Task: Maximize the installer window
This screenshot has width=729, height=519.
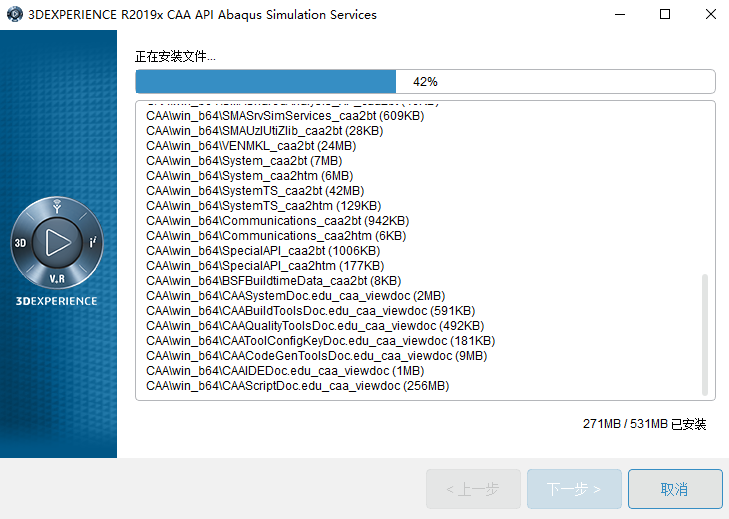Action: coord(665,15)
